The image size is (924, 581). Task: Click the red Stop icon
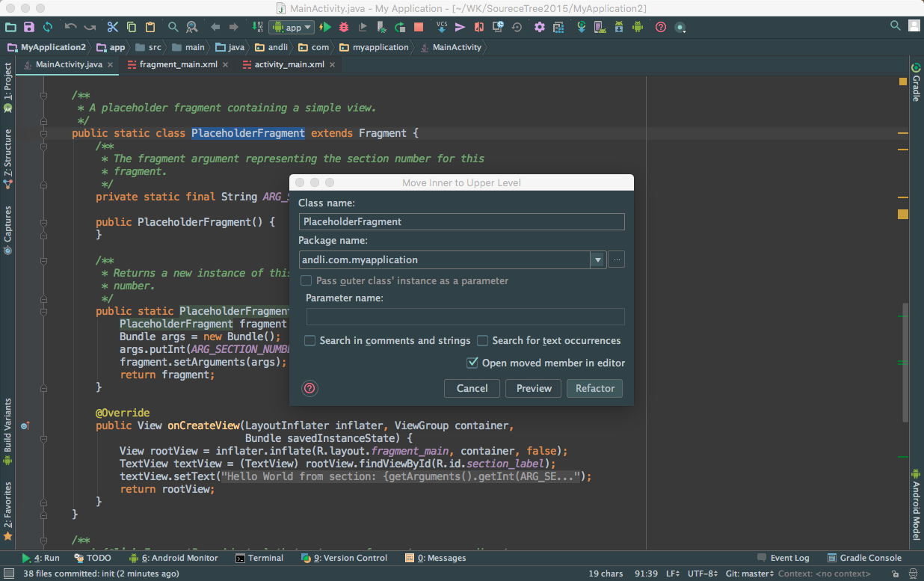coord(419,27)
